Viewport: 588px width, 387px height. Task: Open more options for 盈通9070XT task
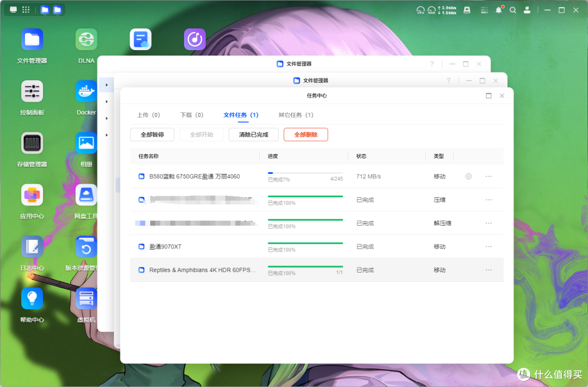pyautogui.click(x=488, y=246)
